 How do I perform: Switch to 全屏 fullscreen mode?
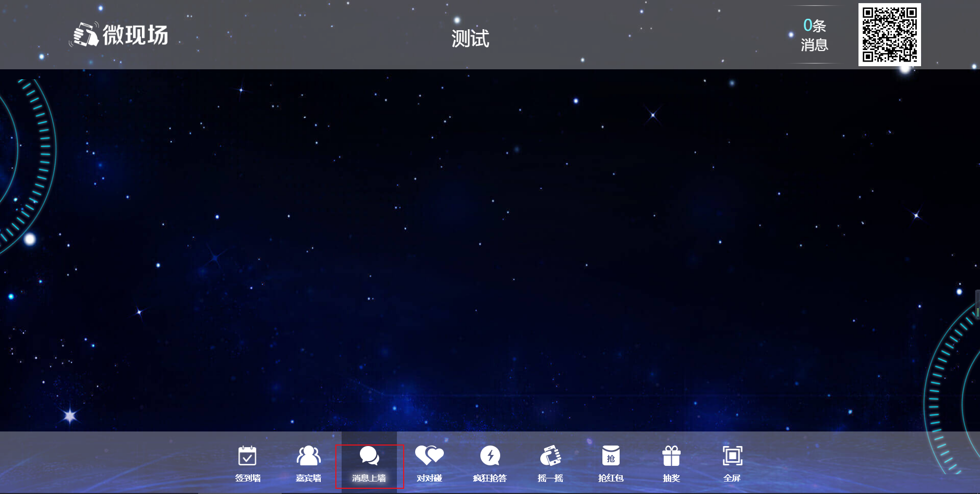(732, 463)
